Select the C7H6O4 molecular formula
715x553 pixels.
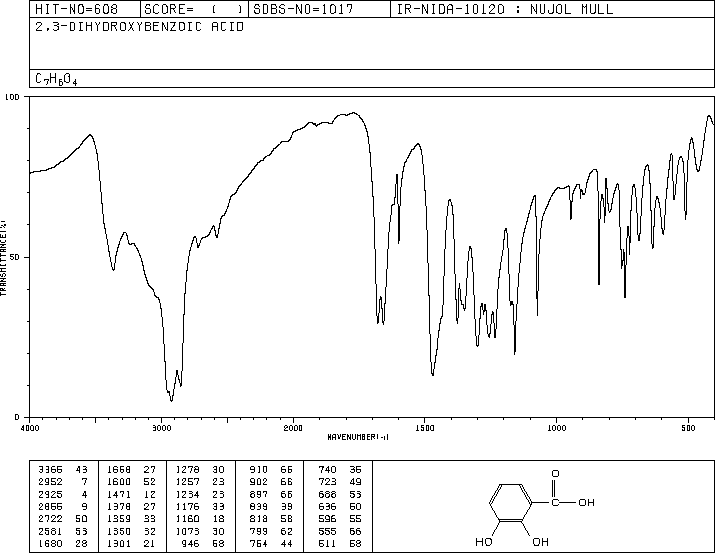[56, 79]
